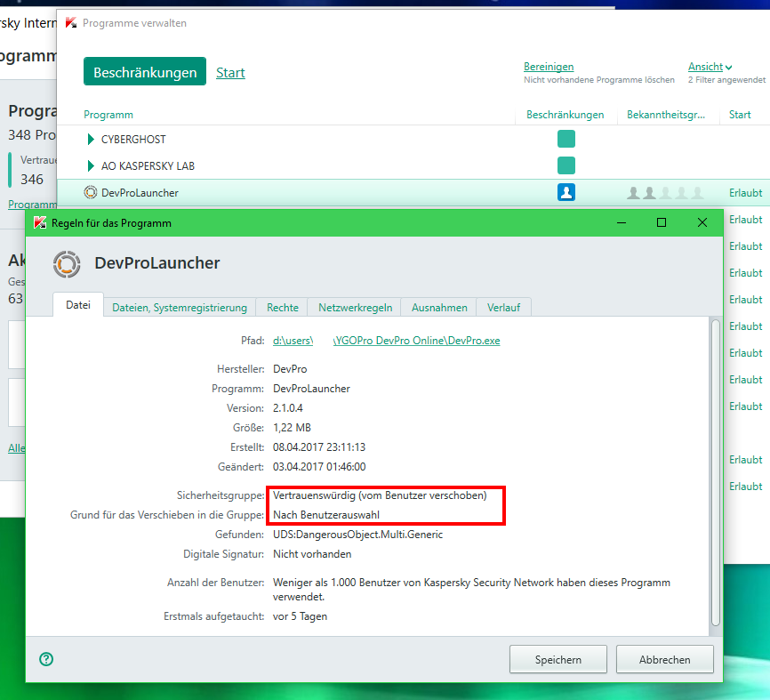Click Alle link in background Kaspersky window

tap(17, 447)
